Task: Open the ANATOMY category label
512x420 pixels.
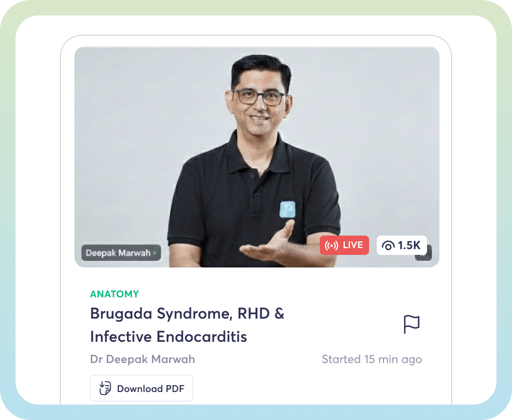Action: click(x=114, y=294)
